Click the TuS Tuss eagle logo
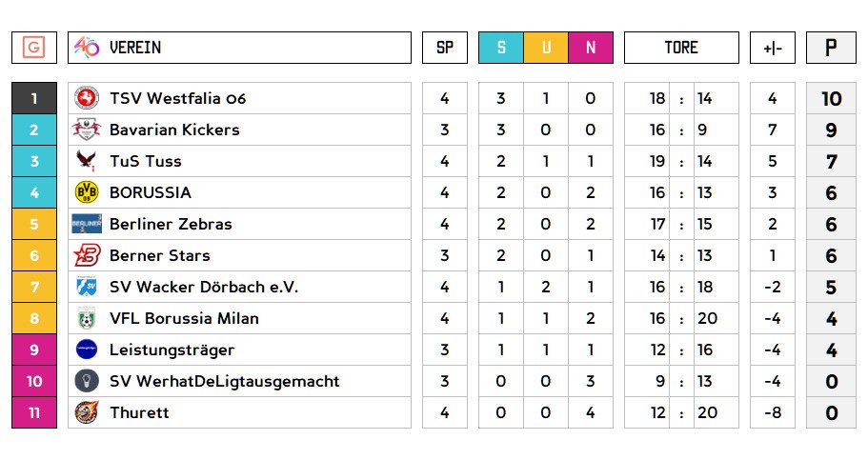 click(87, 161)
